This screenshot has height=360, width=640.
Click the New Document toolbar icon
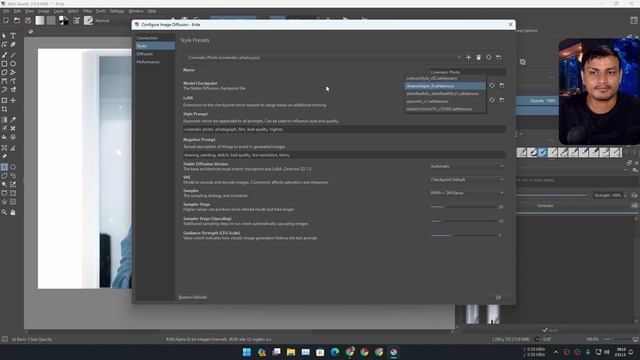6,20
